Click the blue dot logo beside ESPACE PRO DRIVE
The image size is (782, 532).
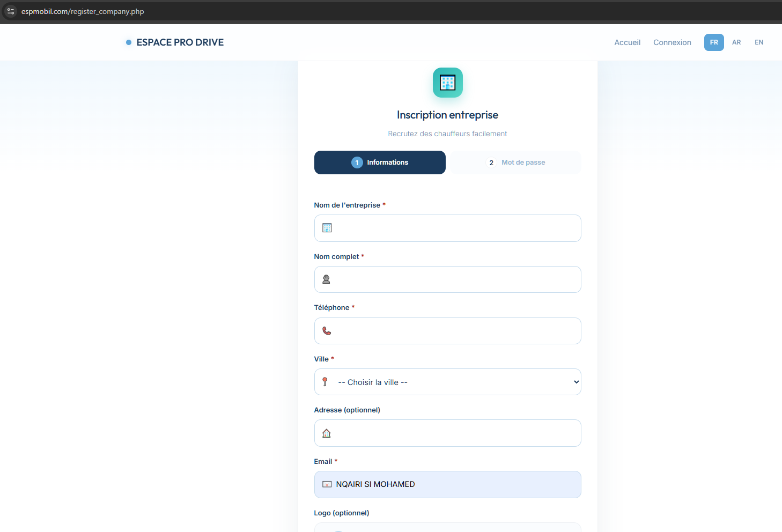click(129, 42)
